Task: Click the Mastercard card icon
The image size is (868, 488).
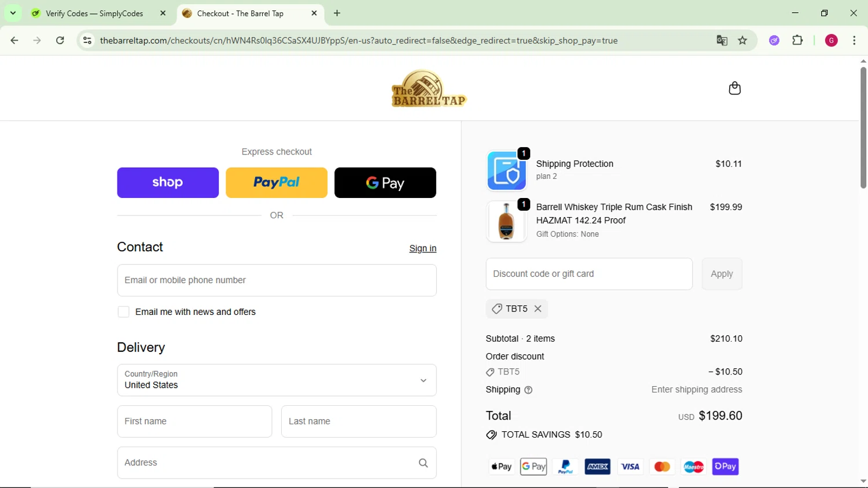Action: [x=661, y=467]
